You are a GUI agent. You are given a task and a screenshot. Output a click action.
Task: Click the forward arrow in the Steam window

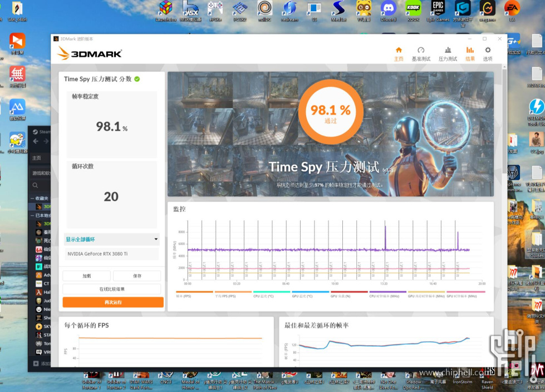(46, 141)
